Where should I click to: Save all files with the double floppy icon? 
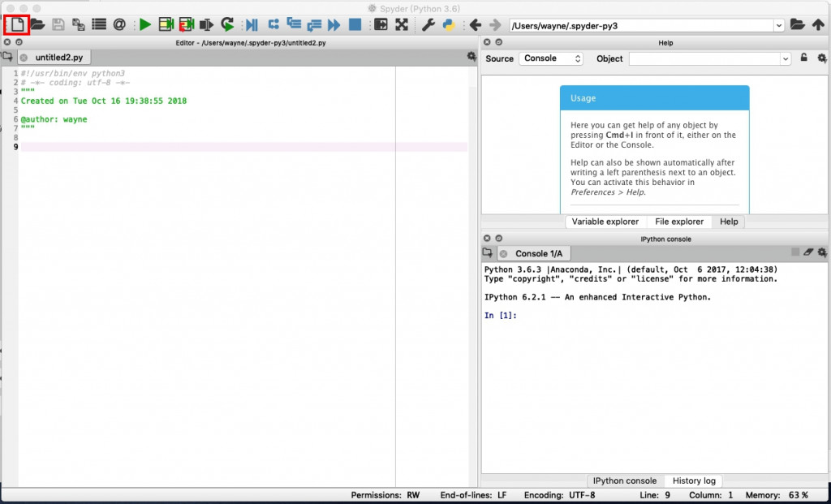(x=79, y=24)
